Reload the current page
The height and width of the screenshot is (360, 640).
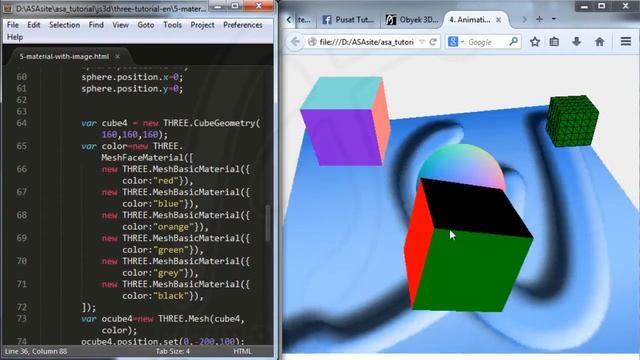pos(433,42)
